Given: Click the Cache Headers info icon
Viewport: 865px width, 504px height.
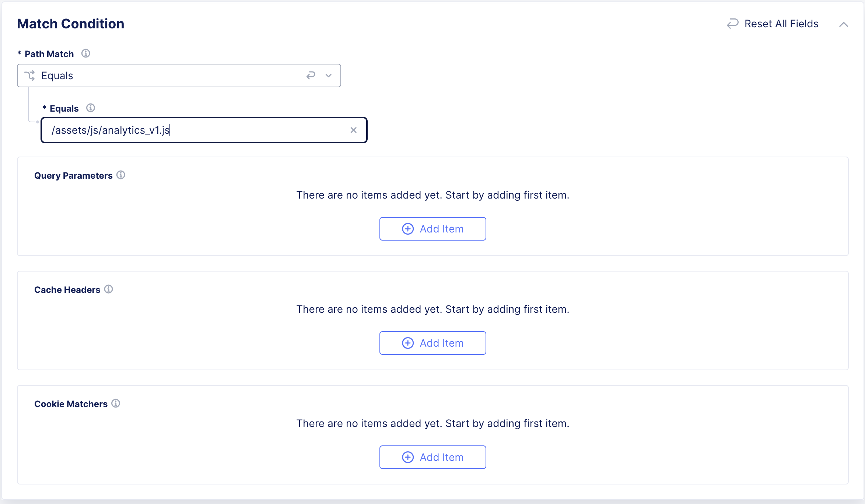Looking at the screenshot, I should coord(108,289).
